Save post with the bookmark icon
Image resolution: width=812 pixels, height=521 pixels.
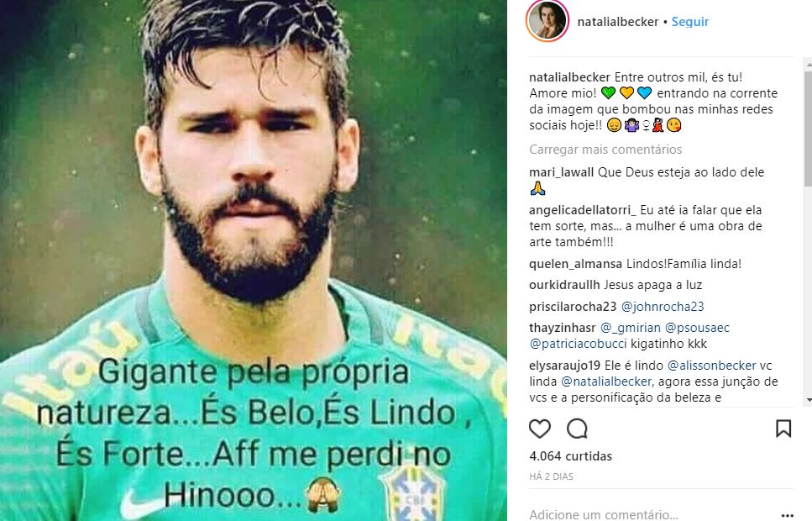click(x=783, y=429)
